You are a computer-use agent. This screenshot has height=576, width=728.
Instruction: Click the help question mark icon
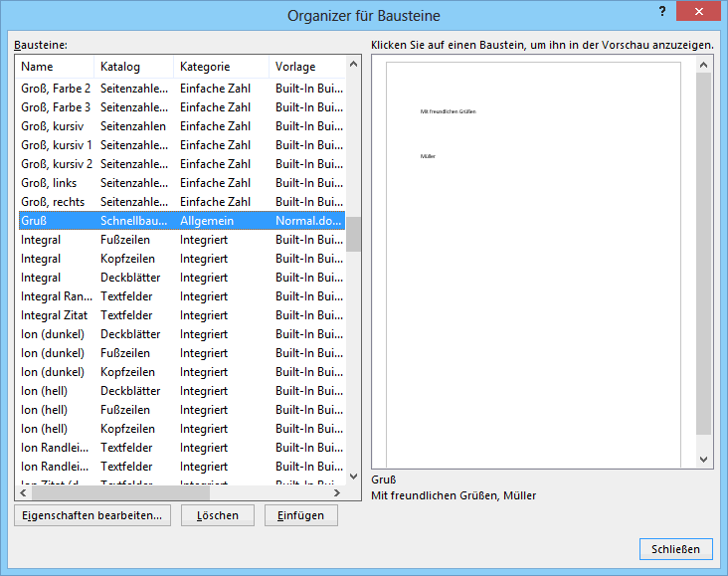pos(661,11)
